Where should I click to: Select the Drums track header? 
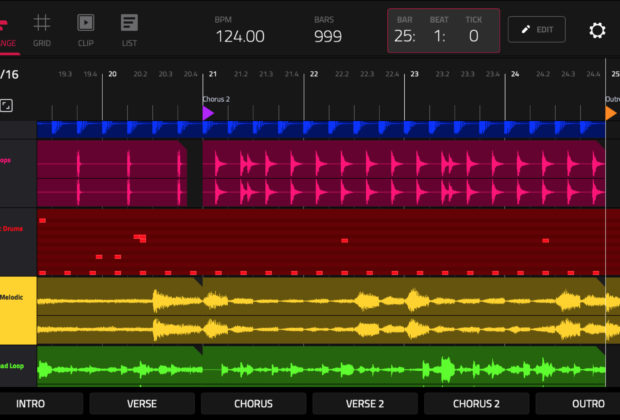[x=18, y=242]
